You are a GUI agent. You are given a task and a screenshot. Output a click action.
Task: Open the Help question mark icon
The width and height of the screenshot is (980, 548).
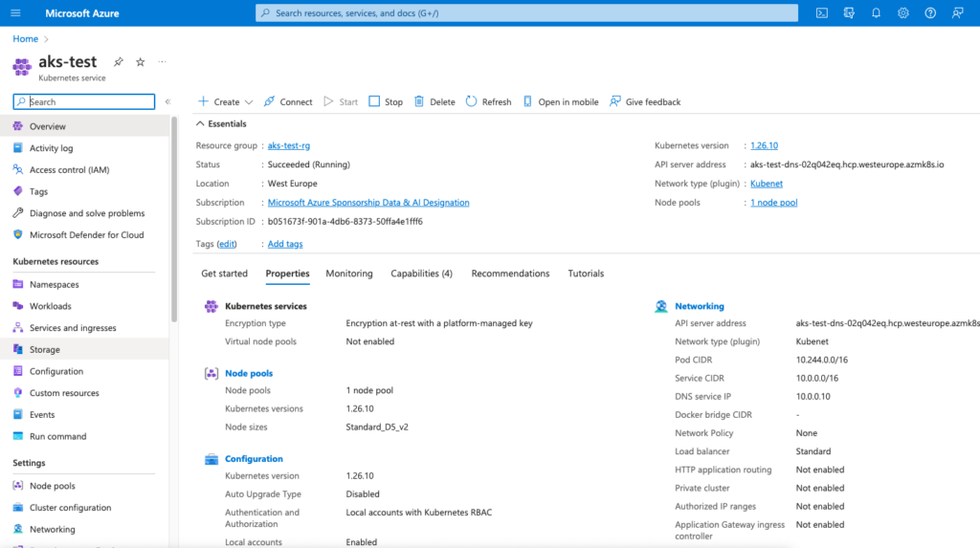[930, 13]
